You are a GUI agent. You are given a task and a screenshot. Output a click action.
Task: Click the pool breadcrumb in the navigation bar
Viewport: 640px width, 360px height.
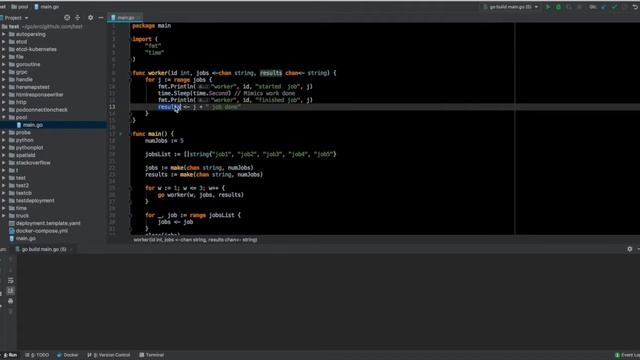20,7
